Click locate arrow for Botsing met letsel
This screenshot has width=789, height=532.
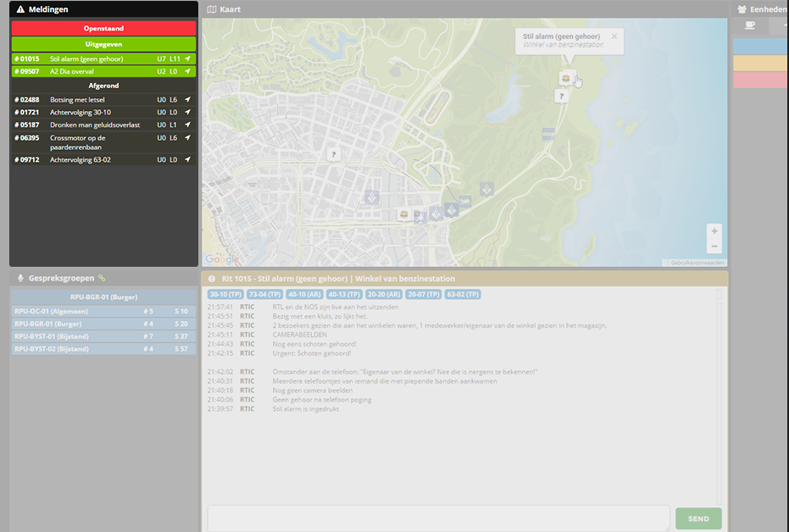(x=188, y=100)
